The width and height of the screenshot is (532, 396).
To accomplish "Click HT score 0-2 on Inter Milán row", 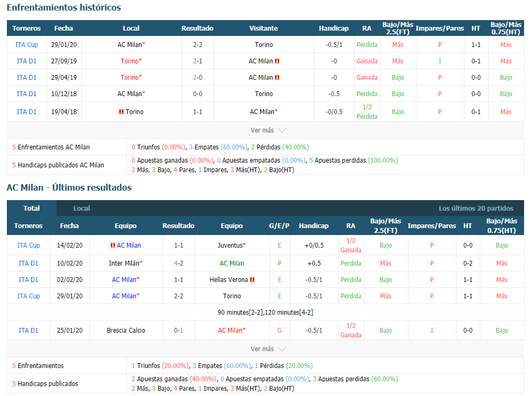I will tap(468, 263).
